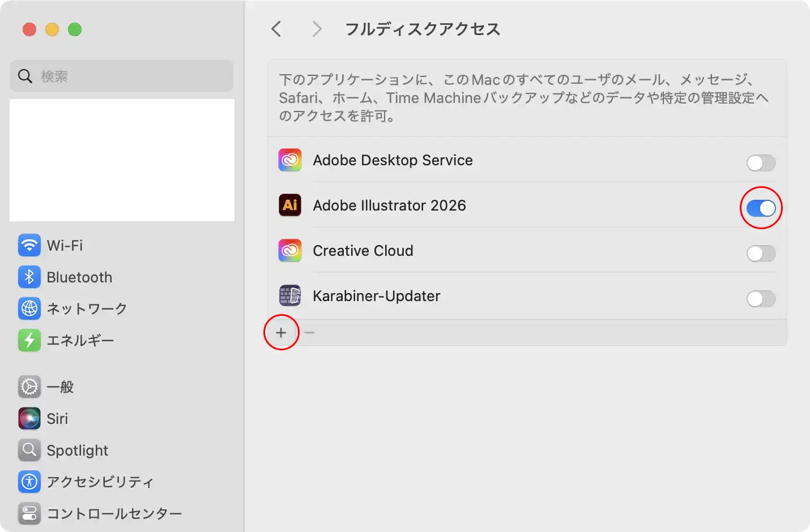Click the Wi-Fi icon in sidebar
Screen dimensions: 810x532
tap(29, 246)
